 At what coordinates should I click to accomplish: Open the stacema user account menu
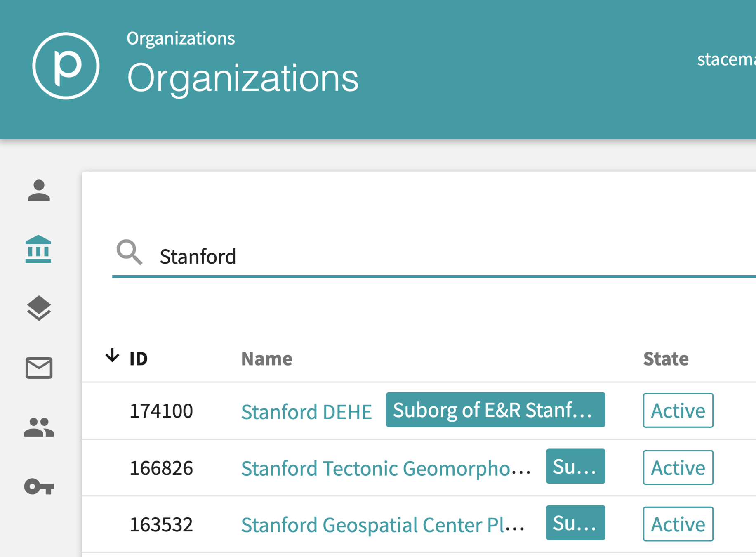coord(726,59)
